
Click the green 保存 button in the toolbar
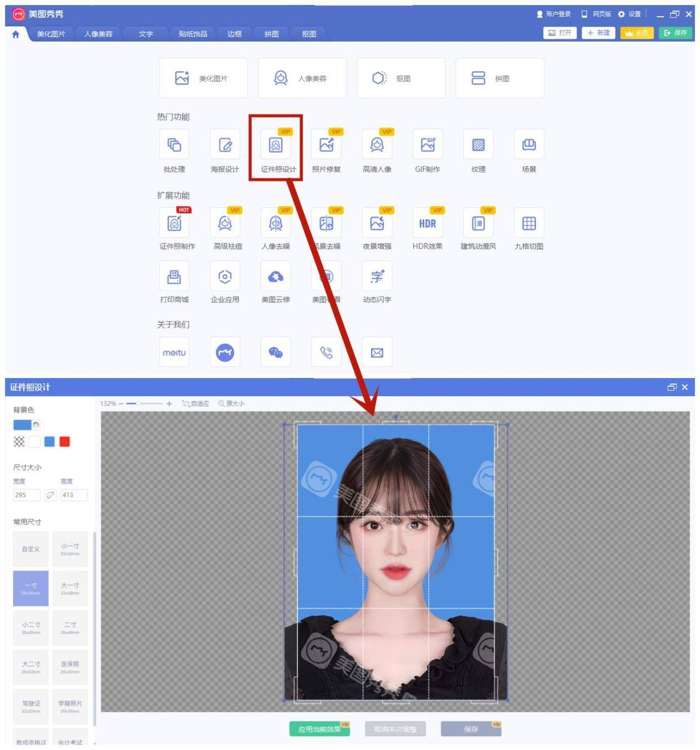click(x=675, y=33)
